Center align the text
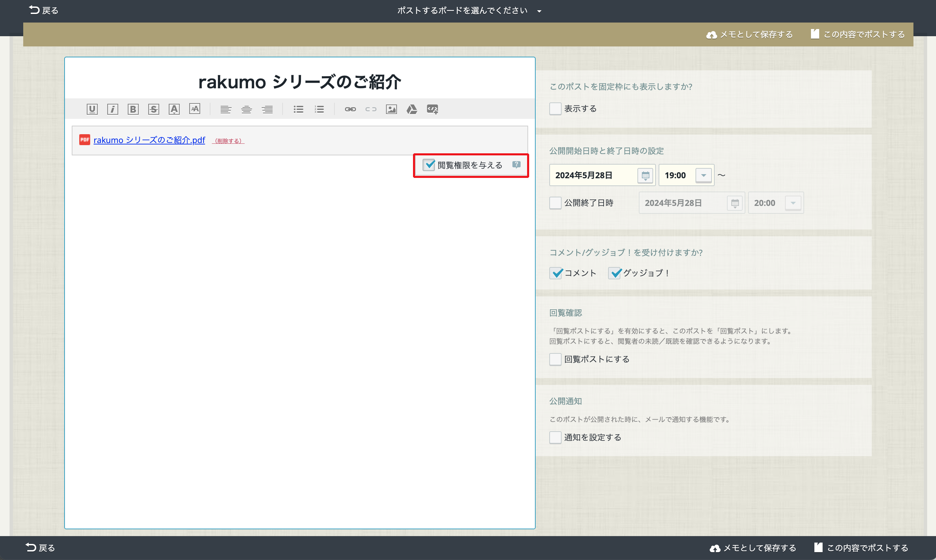The width and height of the screenshot is (936, 560). [x=246, y=109]
